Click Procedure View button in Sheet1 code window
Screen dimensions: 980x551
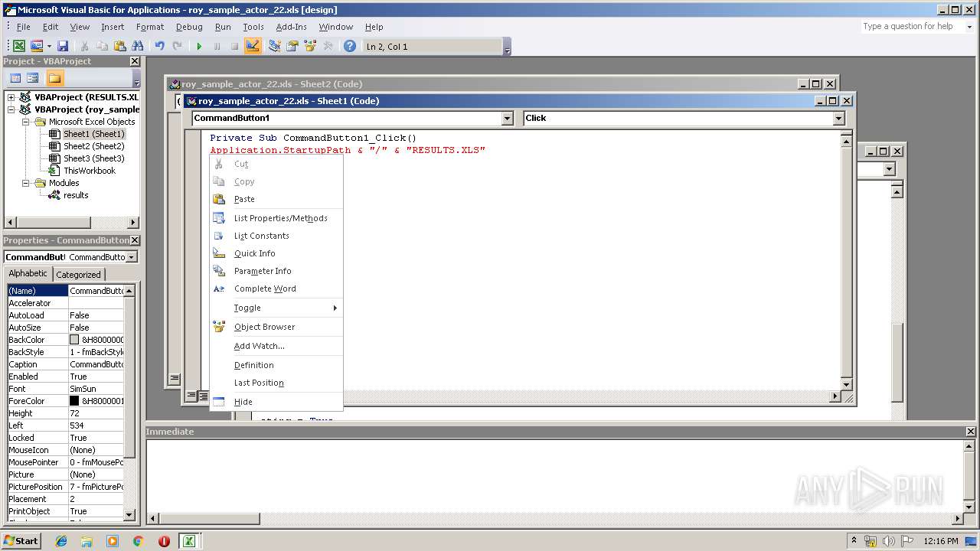[x=191, y=396]
